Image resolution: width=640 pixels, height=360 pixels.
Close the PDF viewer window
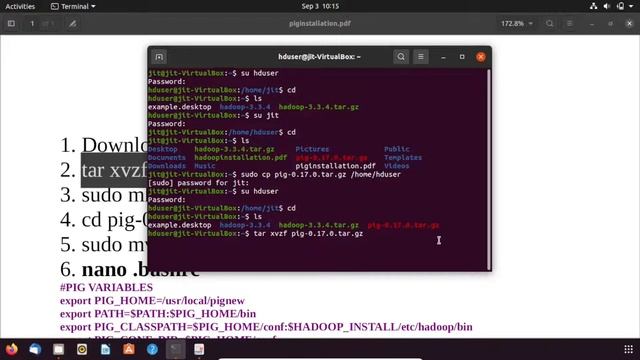point(629,24)
